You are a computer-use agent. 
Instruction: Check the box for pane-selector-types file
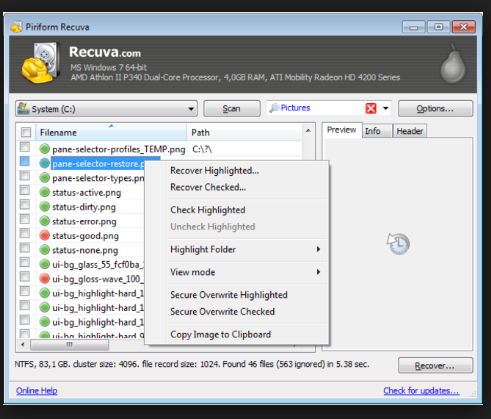25,176
